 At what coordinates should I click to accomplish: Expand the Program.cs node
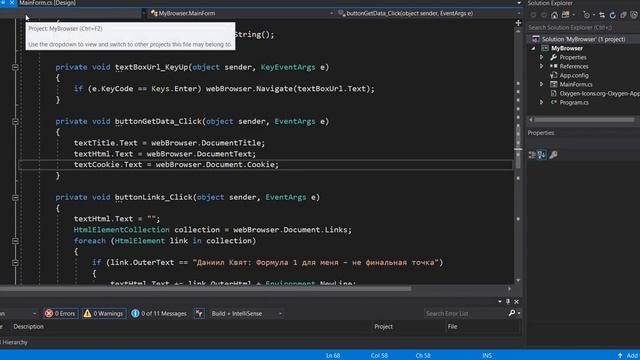point(542,102)
